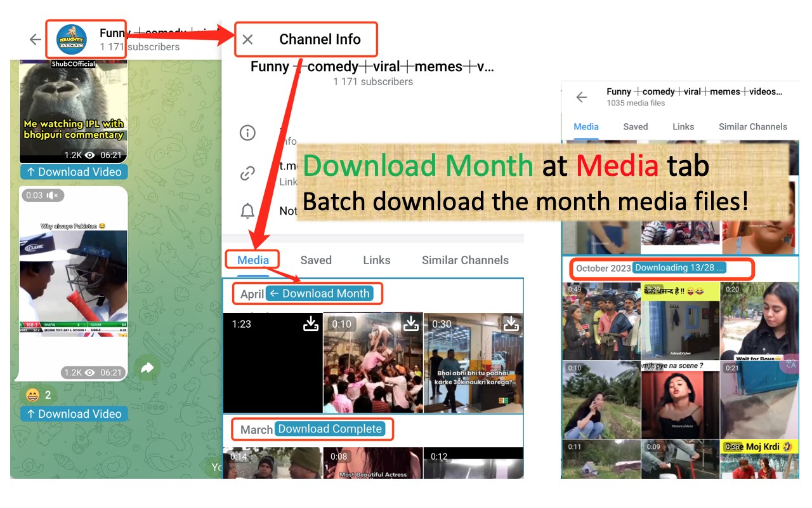Screen dimensions: 812x508
Task: Switch to the Saved tab in Channel Info
Action: (x=316, y=260)
